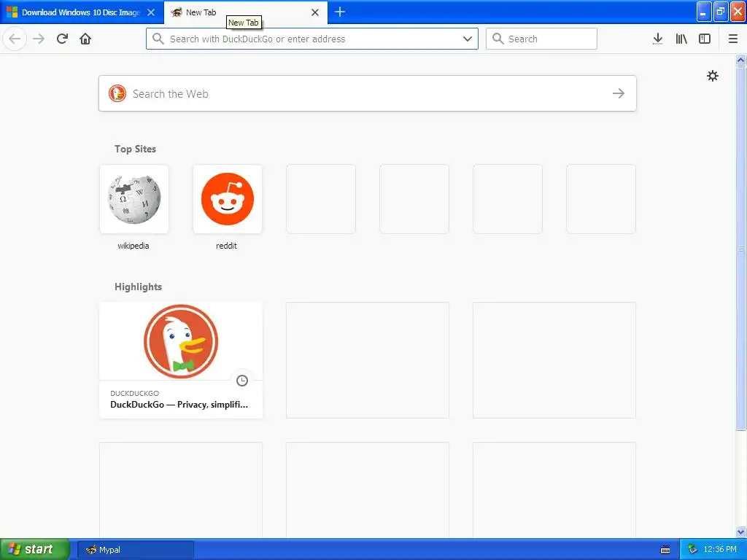Click the DuckDuckGo — Privacy, simplifi... title

point(179,405)
